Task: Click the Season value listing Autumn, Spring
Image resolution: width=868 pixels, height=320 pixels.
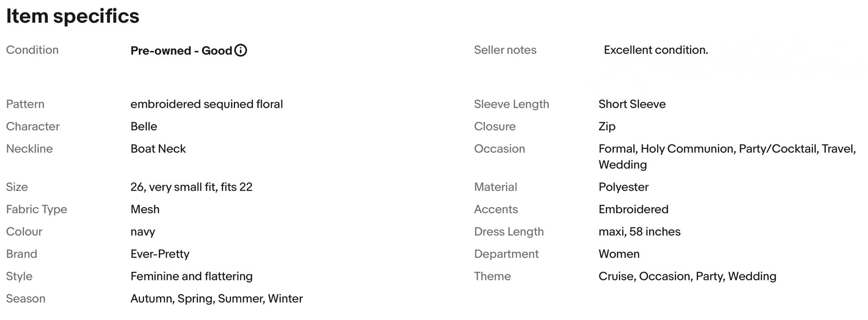Action: [x=216, y=299]
